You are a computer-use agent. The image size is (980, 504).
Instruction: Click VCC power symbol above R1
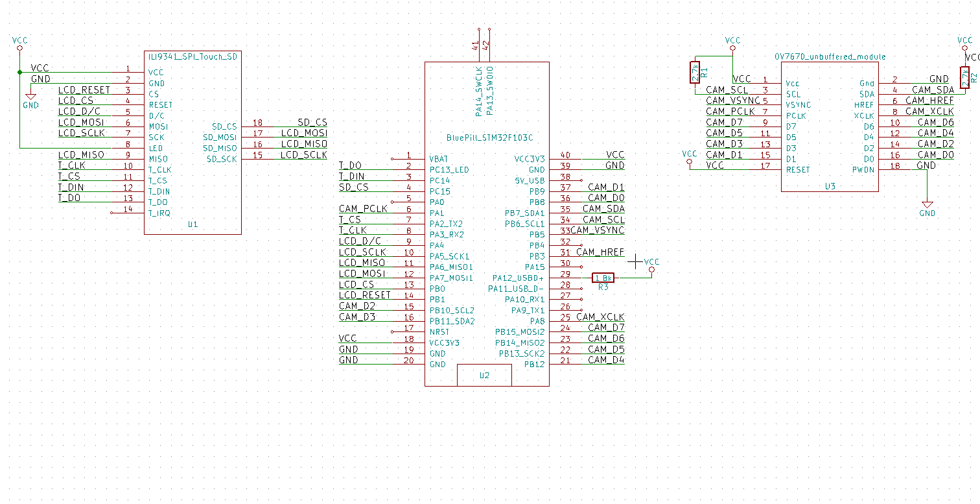732,43
